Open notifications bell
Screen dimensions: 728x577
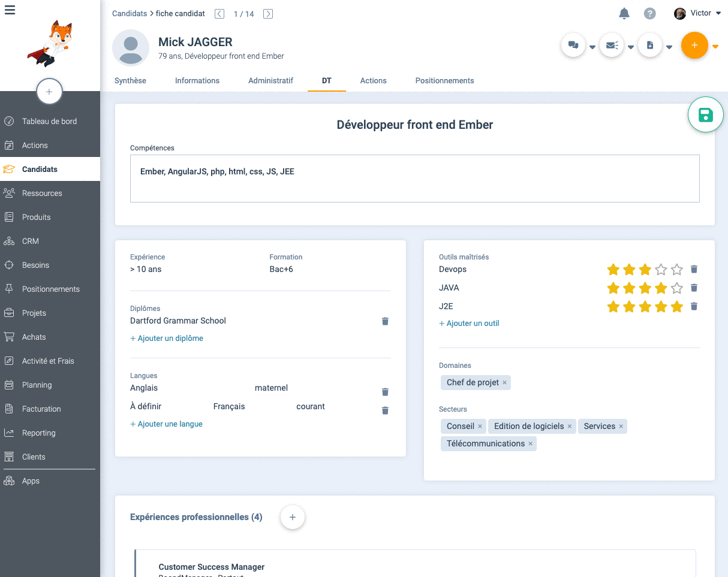click(624, 14)
